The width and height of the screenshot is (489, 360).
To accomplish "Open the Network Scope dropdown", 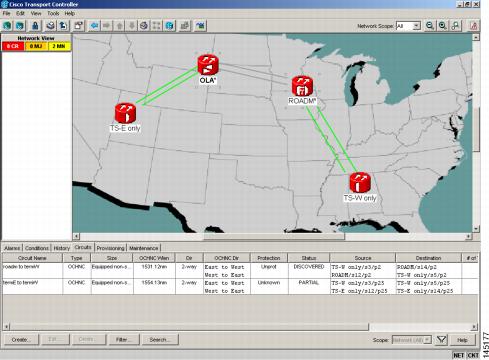I will (408, 26).
